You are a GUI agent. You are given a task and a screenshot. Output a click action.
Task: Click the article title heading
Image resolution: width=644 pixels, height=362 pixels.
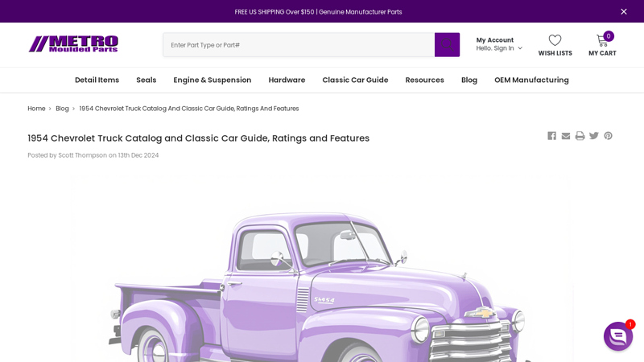coord(198,138)
